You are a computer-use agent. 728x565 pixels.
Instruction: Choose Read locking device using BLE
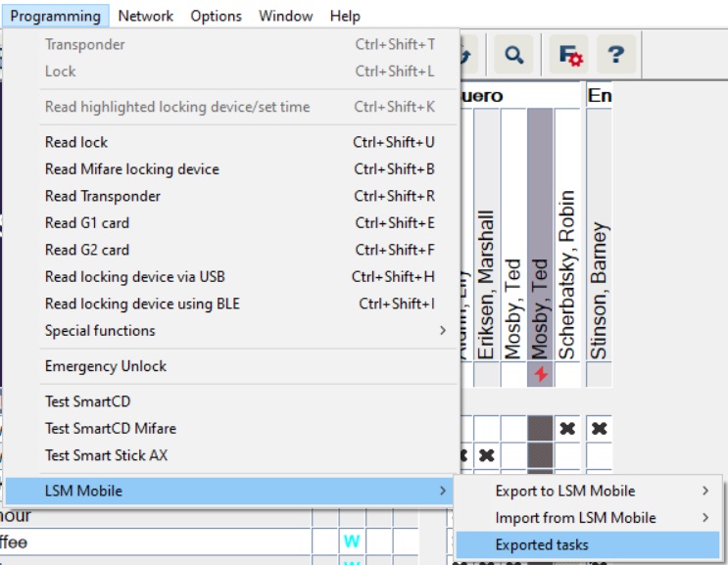pyautogui.click(x=142, y=304)
